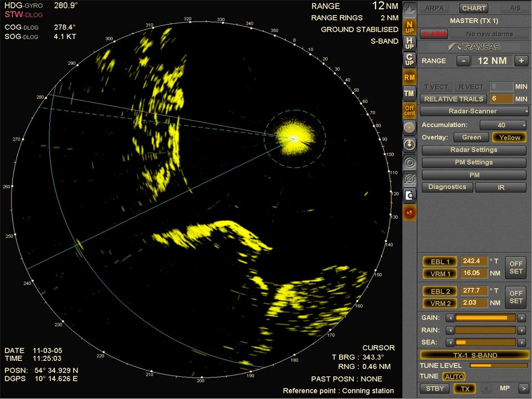
Task: Decrease GAIN with left arrow
Action: point(450,318)
